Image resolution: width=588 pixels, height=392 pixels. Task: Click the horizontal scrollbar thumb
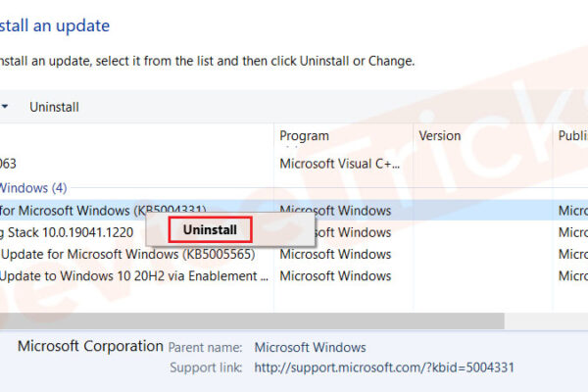[x=252, y=321]
